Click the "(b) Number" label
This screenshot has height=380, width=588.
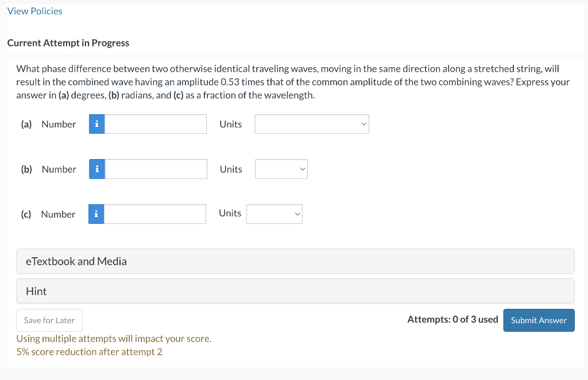pyautogui.click(x=49, y=169)
